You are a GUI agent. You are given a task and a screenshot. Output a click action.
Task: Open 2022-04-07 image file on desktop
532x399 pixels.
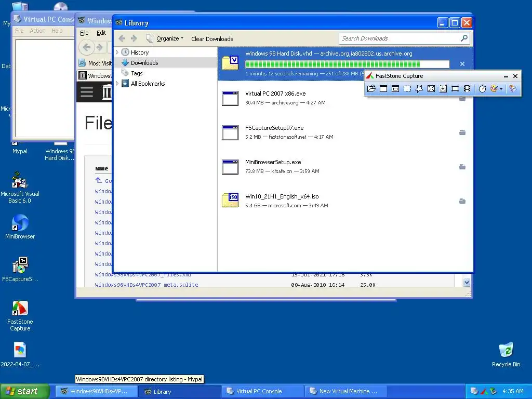coord(20,354)
